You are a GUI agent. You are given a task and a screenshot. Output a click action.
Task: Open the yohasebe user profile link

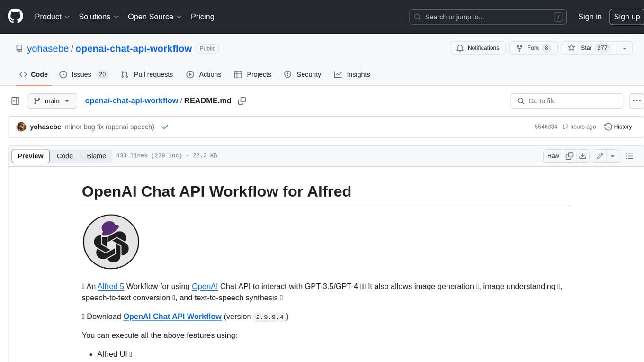[x=48, y=48]
